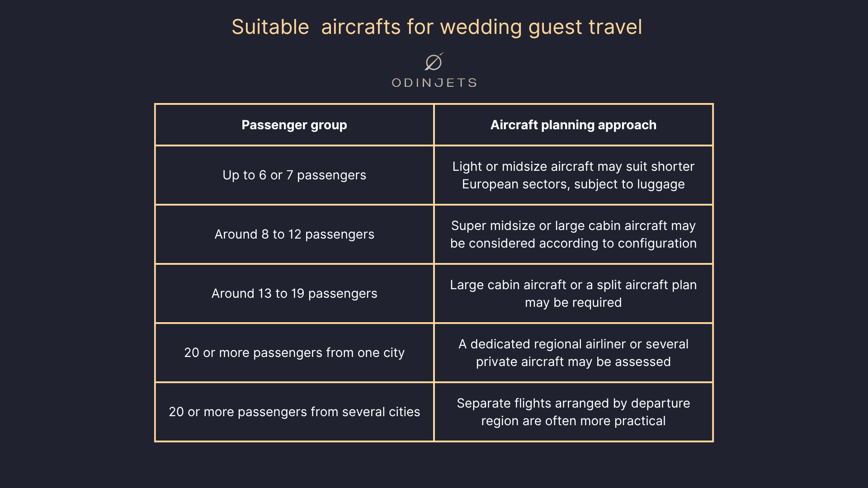The height and width of the screenshot is (488, 868).
Task: Select the light or midsize aircraft description cell
Action: [573, 175]
